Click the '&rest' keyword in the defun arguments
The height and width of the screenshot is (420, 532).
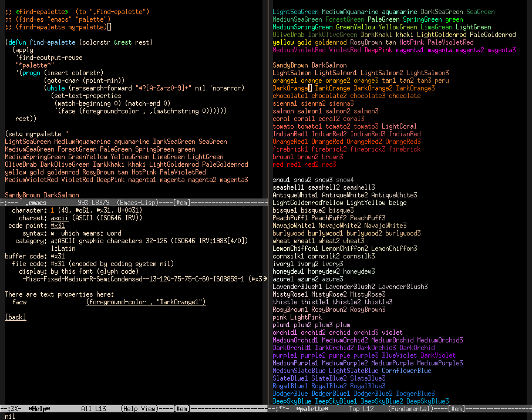[123, 42]
